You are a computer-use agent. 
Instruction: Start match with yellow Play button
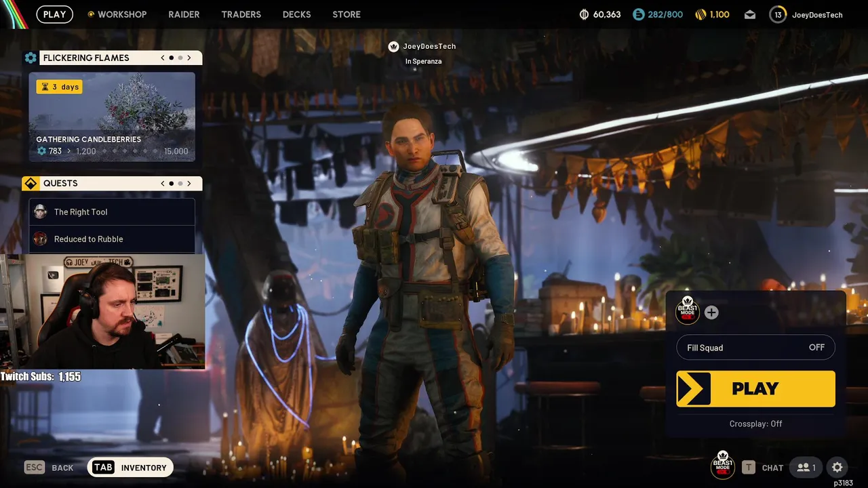click(755, 388)
